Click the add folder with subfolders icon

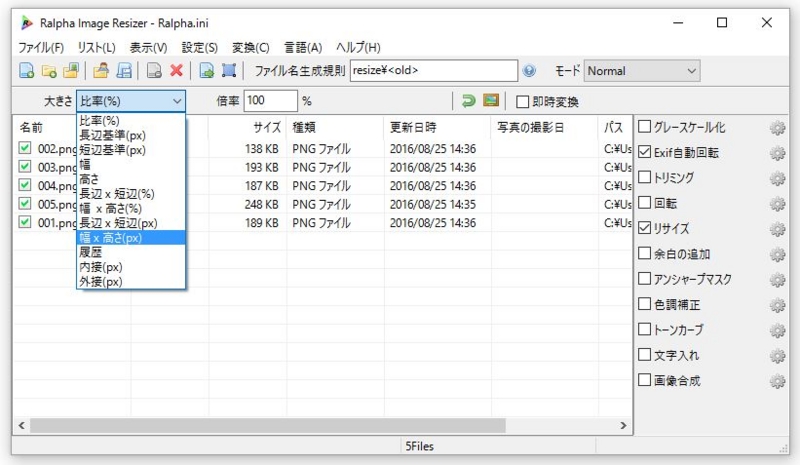click(x=71, y=71)
